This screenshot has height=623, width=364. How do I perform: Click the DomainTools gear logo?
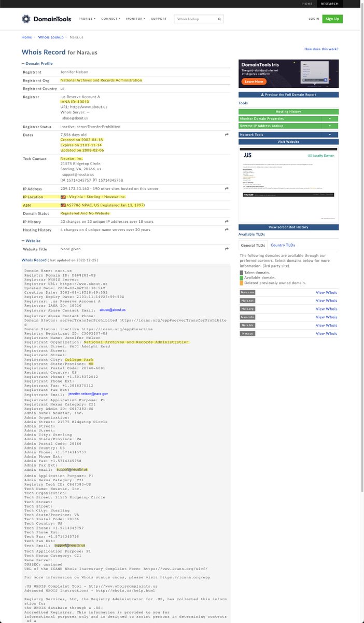click(27, 19)
